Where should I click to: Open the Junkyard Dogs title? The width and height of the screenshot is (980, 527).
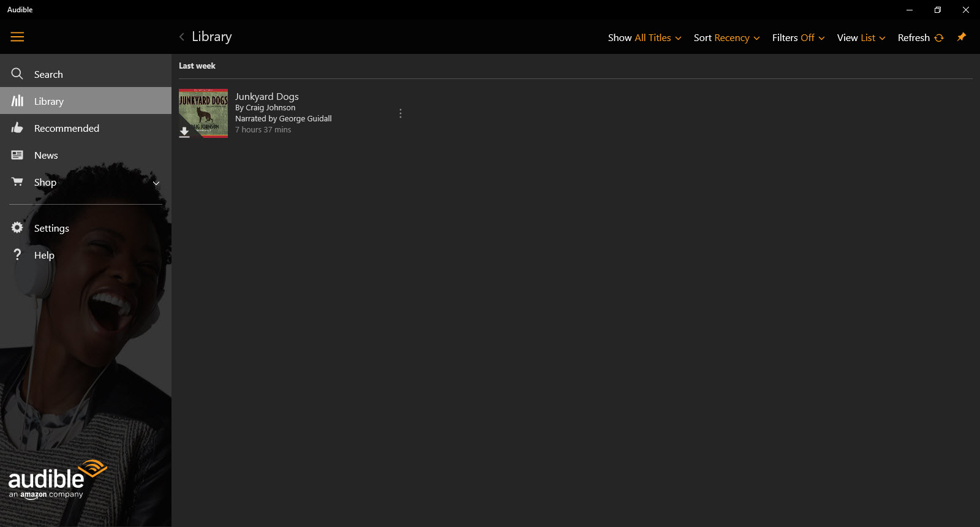pos(267,96)
